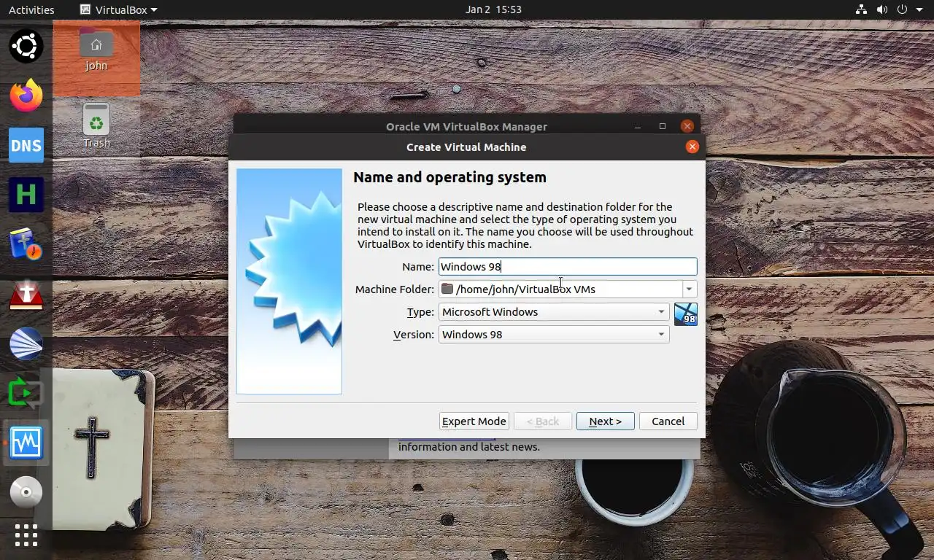Open the Jan 2 15:53 clock menu
The image size is (934, 560).
pos(493,9)
